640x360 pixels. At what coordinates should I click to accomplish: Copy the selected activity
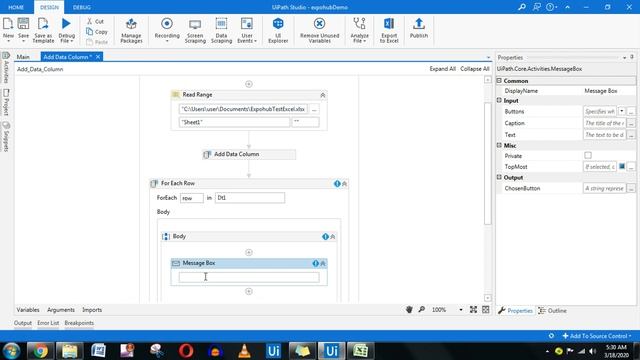[x=97, y=31]
